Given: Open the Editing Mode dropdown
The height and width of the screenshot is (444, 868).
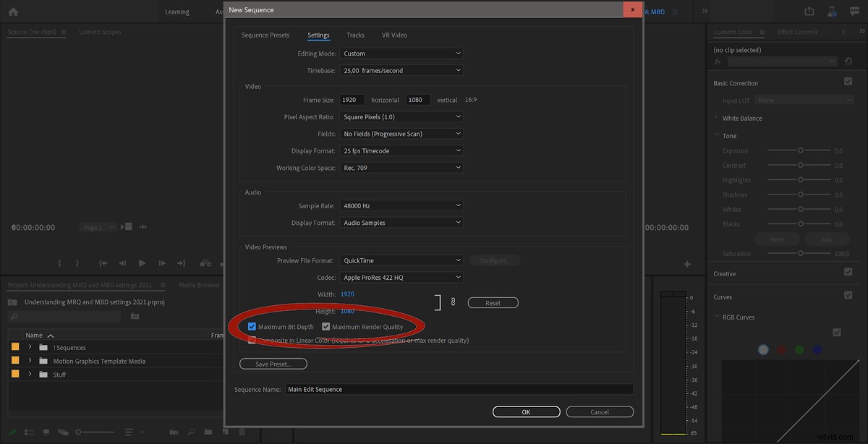Looking at the screenshot, I should [401, 53].
